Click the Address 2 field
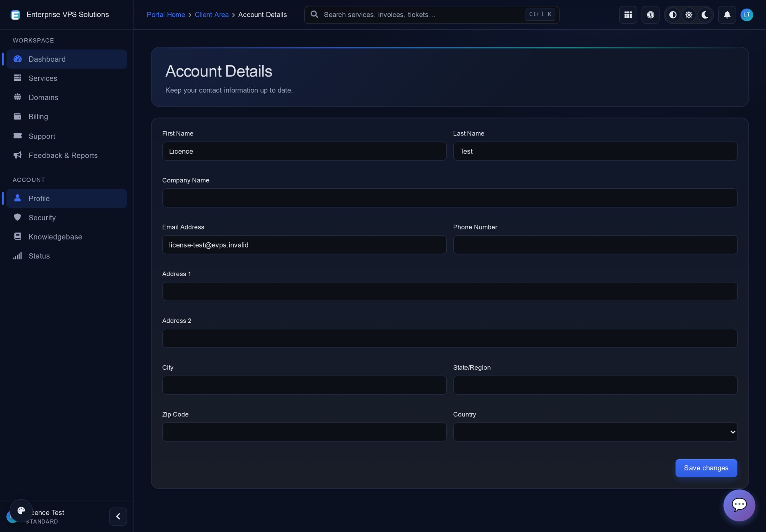Screen dimensions: 766x532 450,338
